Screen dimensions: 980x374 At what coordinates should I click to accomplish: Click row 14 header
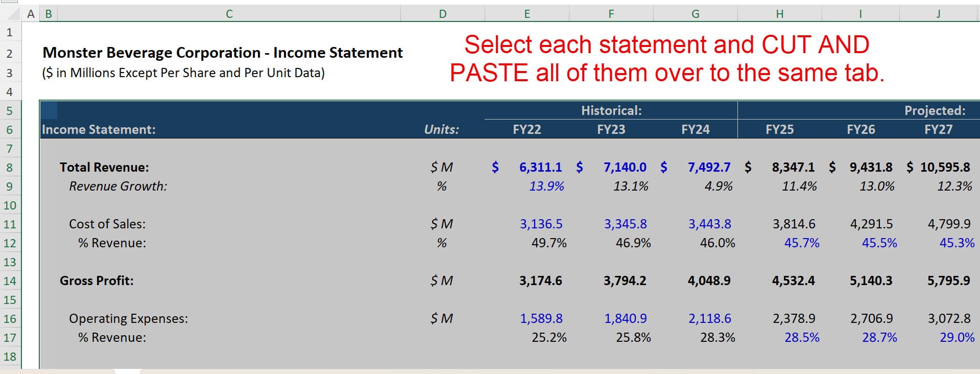[x=10, y=281]
